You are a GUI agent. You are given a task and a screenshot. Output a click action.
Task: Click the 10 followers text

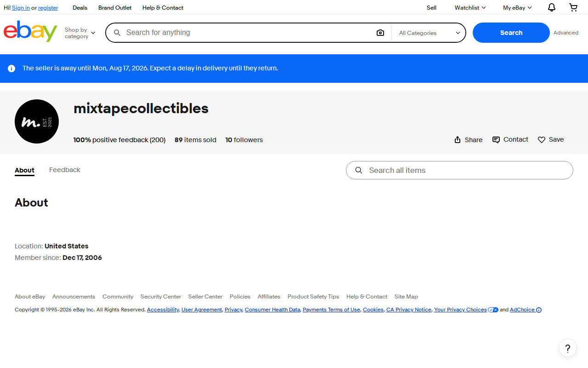coord(244,140)
